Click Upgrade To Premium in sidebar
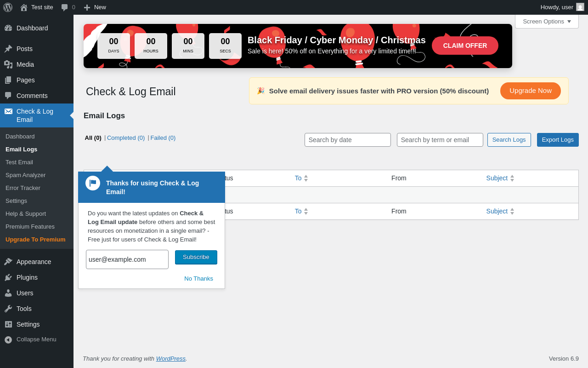This screenshot has height=368, width=588. (35, 240)
